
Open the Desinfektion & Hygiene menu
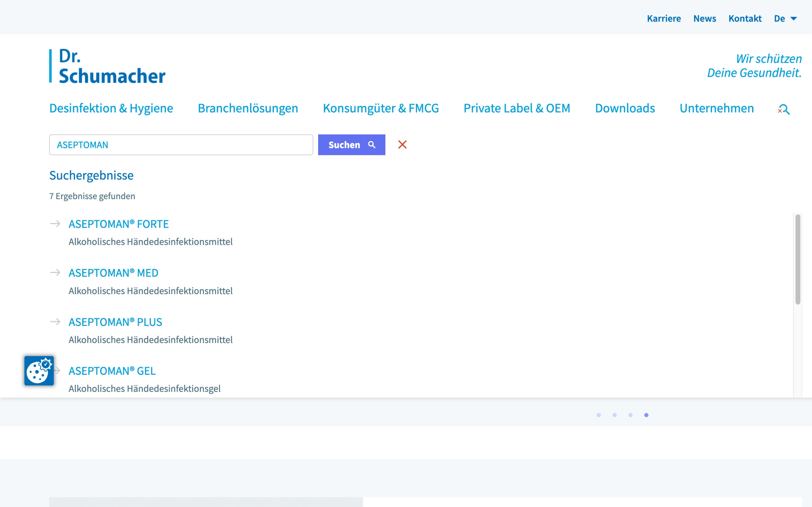tap(111, 108)
